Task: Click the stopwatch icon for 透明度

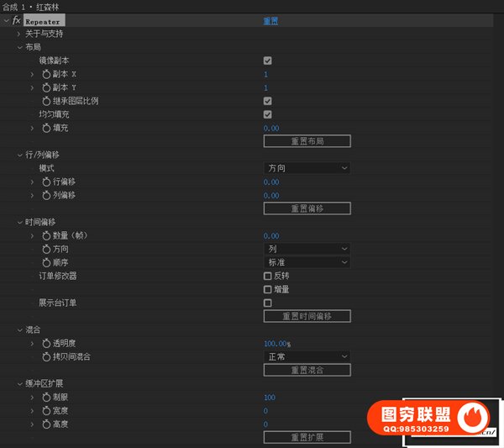Action: pos(46,344)
